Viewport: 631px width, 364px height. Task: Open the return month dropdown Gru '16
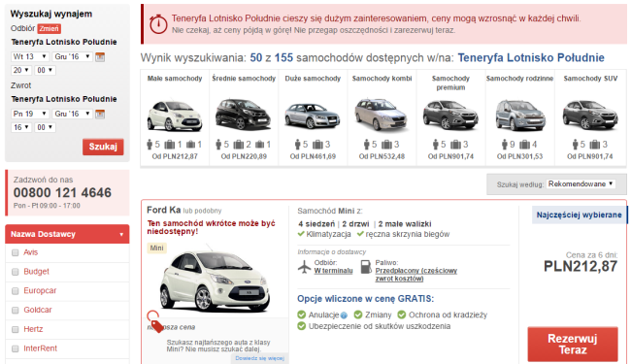[73, 114]
